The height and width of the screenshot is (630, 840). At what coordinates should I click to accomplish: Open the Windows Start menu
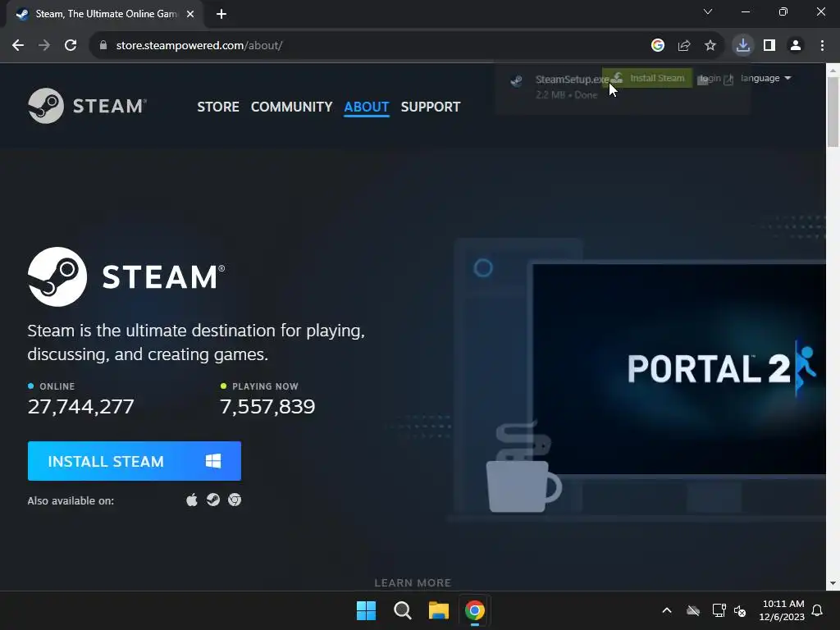point(367,610)
